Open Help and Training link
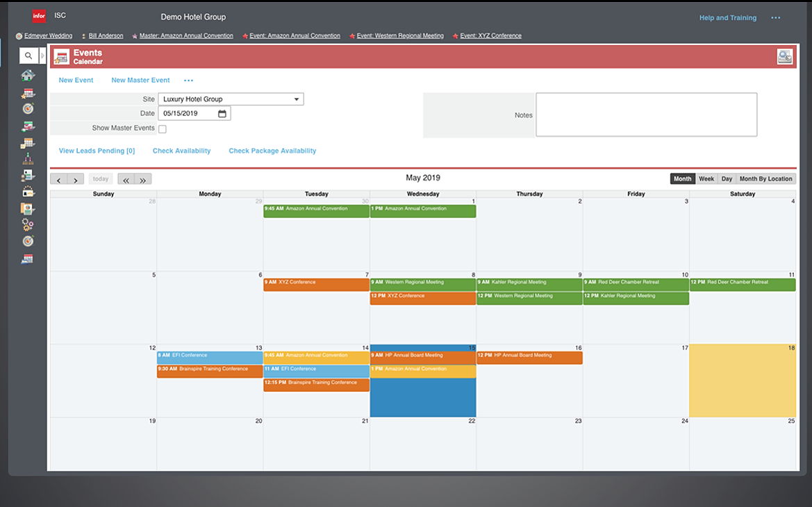Image resolution: width=812 pixels, height=507 pixels. [x=727, y=17]
